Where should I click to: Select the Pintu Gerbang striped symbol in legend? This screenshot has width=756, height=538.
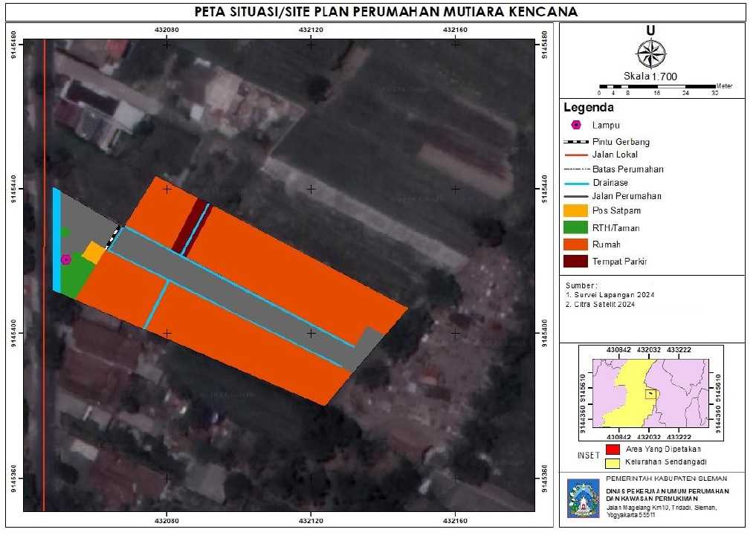click(576, 142)
